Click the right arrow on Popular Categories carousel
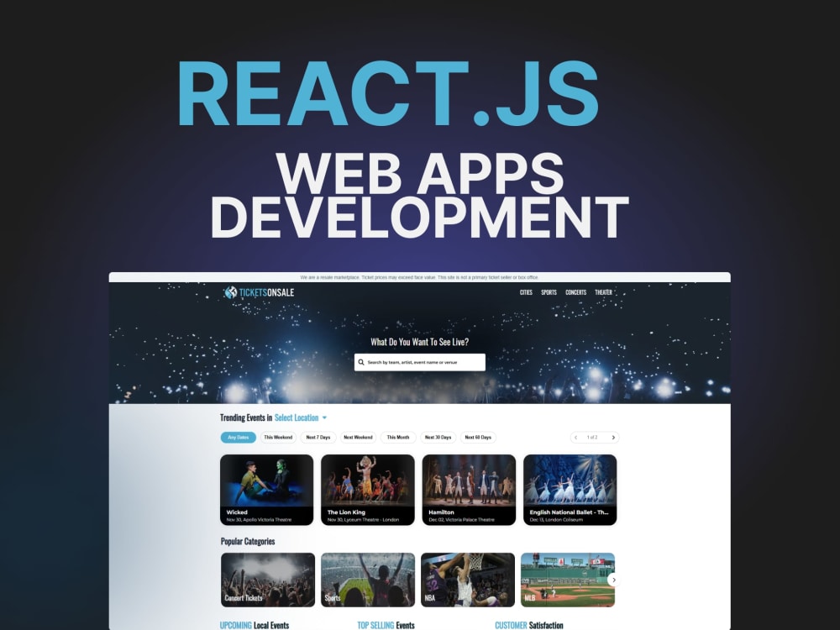The width and height of the screenshot is (840, 630). pos(614,579)
